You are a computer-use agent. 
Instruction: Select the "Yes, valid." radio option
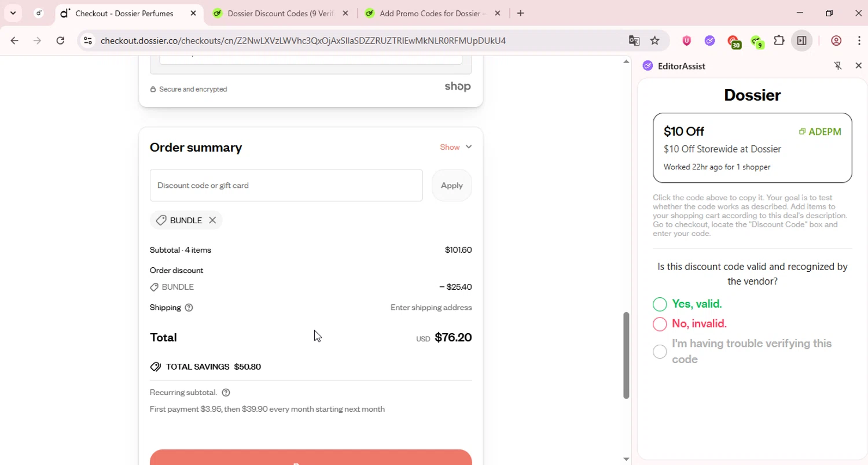point(660,304)
